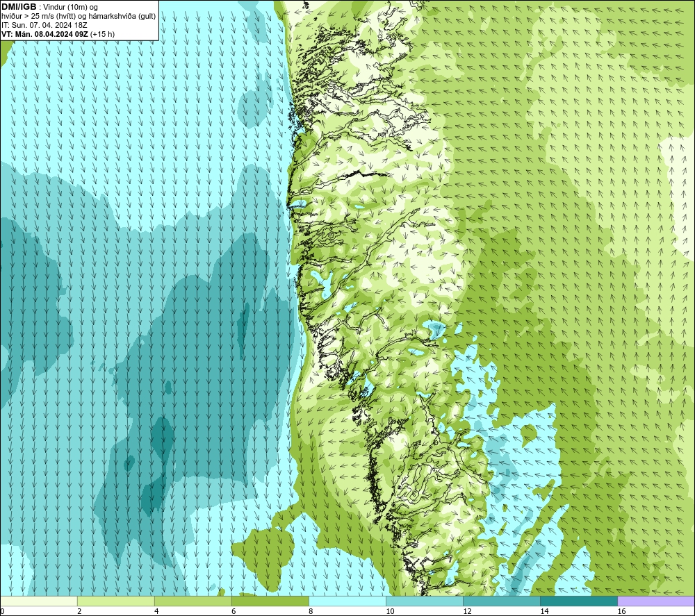Click the "VT: Mán. 08.04.2024 09Z" line
695x616 pixels.
point(44,34)
